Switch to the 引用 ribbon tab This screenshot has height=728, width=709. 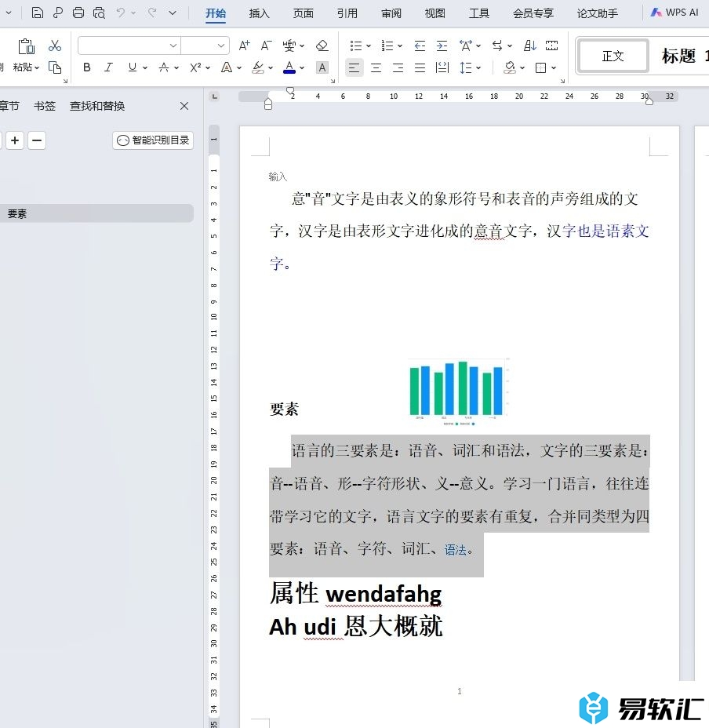[347, 13]
